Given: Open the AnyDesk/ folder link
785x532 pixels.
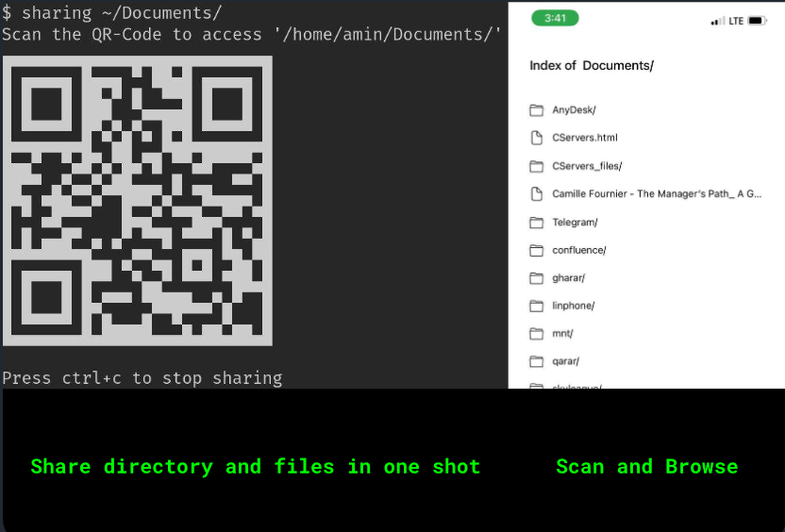Looking at the screenshot, I should pyautogui.click(x=574, y=110).
